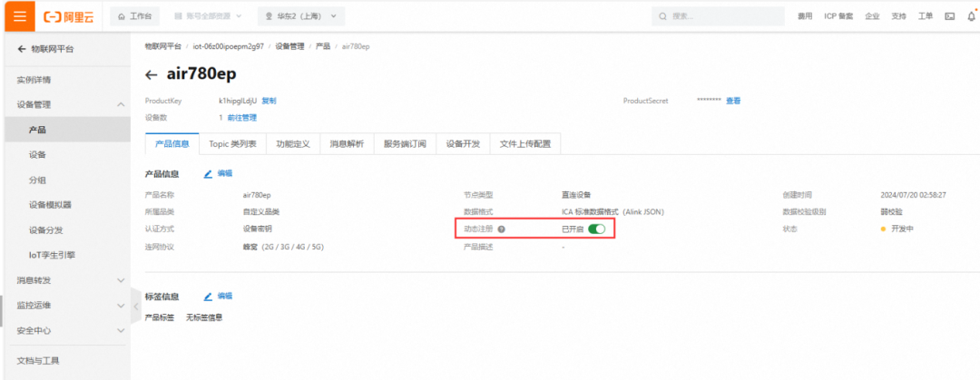The width and height of the screenshot is (980, 380).
Task: Collapse the sidebar with the handle arrow
Action: pyautogui.click(x=136, y=306)
